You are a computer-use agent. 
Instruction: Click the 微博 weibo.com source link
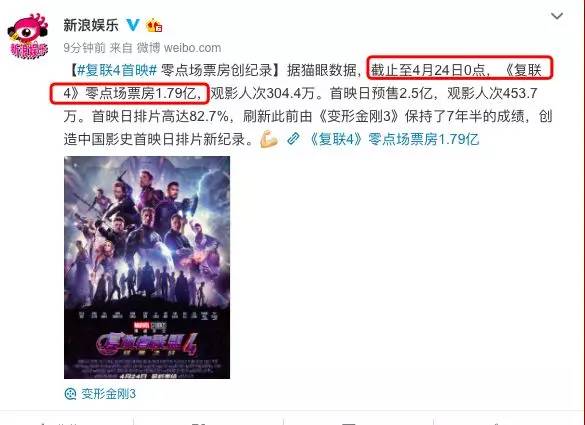pyautogui.click(x=179, y=48)
